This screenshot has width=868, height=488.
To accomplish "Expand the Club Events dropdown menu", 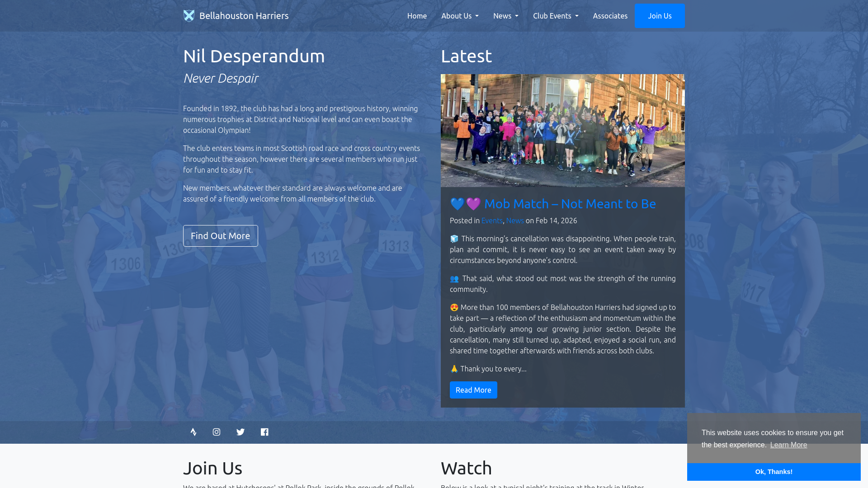I will pyautogui.click(x=556, y=16).
